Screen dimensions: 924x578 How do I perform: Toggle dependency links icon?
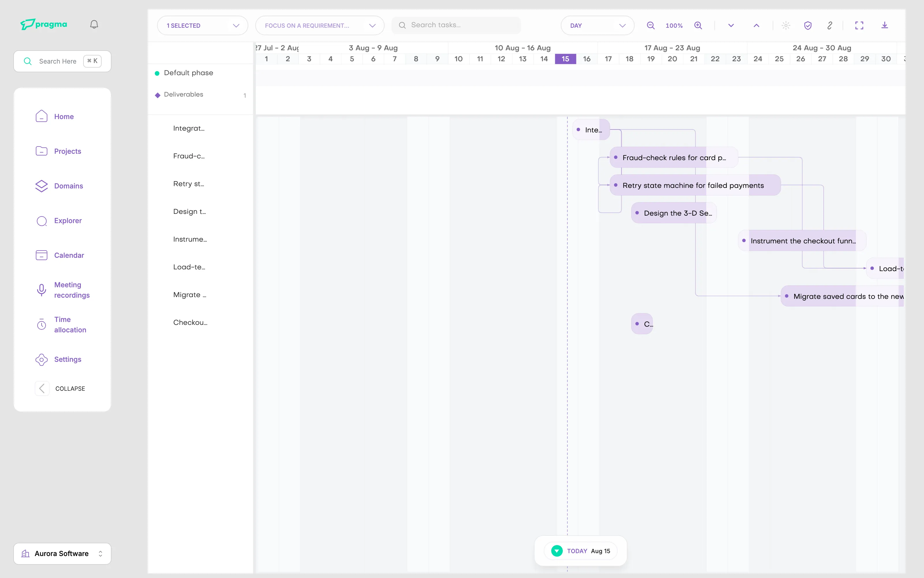830,26
